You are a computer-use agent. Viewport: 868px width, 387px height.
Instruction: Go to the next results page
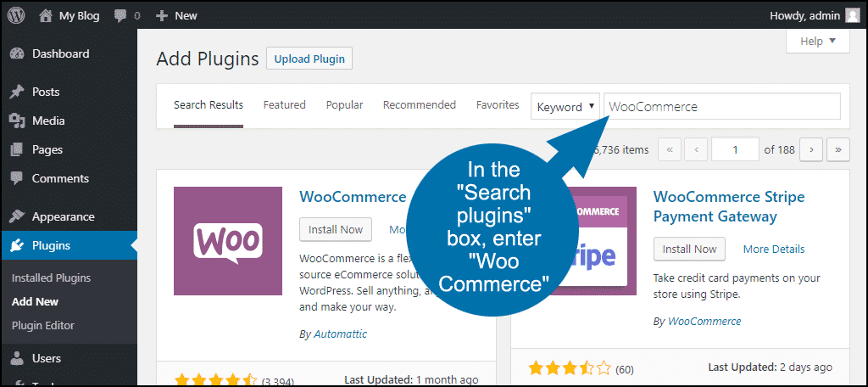click(811, 149)
